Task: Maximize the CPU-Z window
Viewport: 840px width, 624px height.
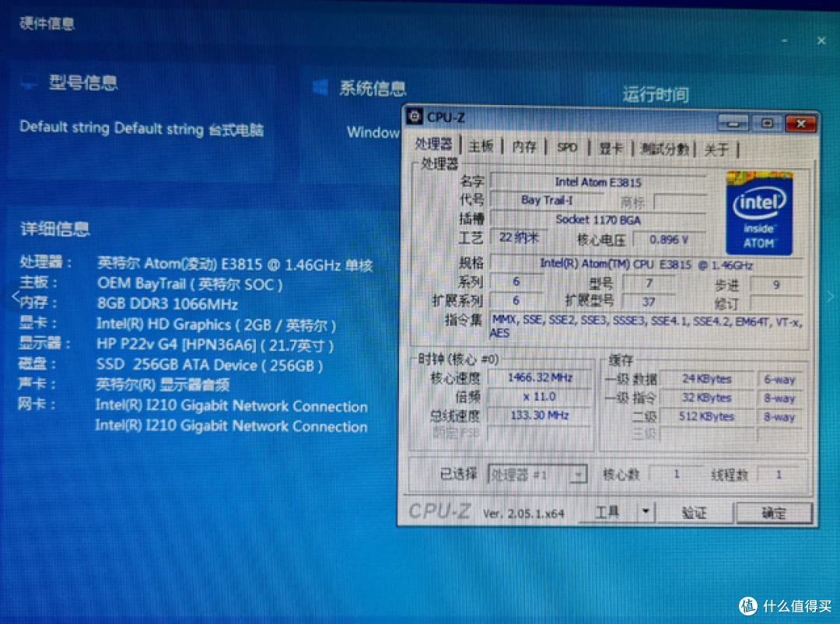Action: click(767, 123)
